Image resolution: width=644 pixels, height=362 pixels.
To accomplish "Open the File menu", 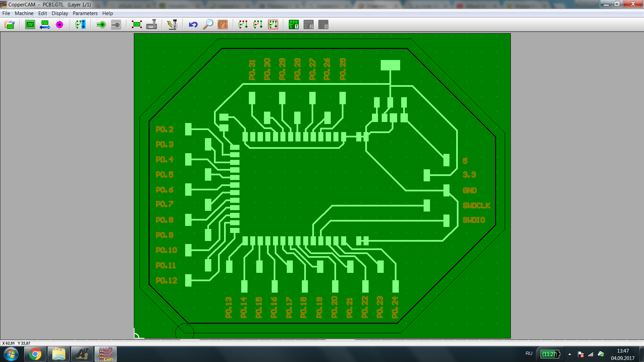I will (x=6, y=13).
